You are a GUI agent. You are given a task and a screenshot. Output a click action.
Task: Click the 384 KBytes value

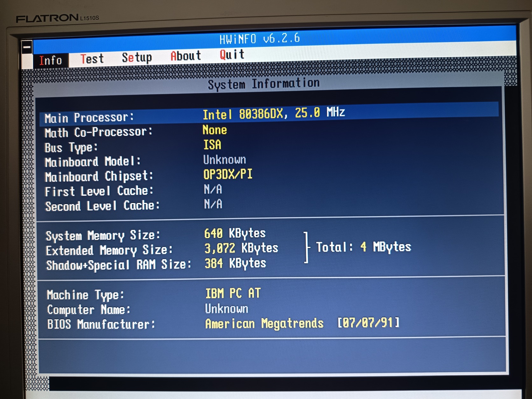(235, 263)
